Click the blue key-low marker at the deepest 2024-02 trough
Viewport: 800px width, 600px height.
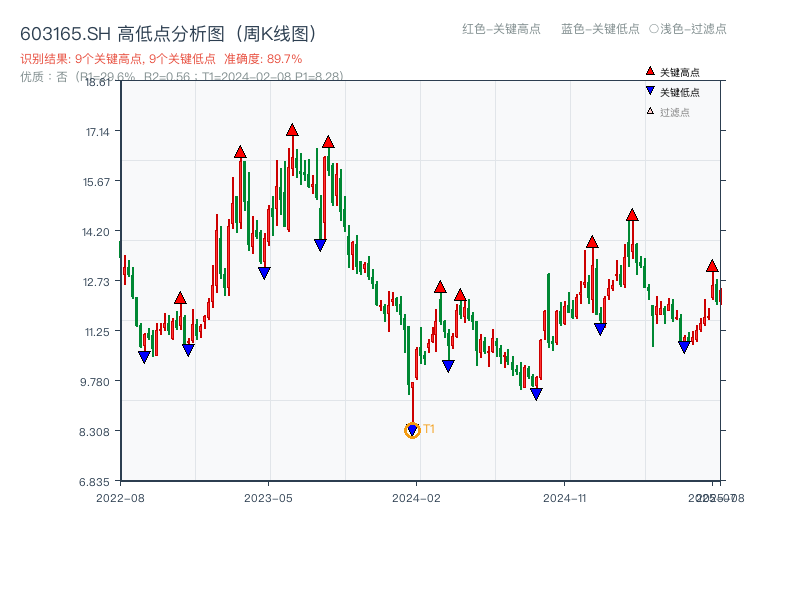(x=413, y=430)
